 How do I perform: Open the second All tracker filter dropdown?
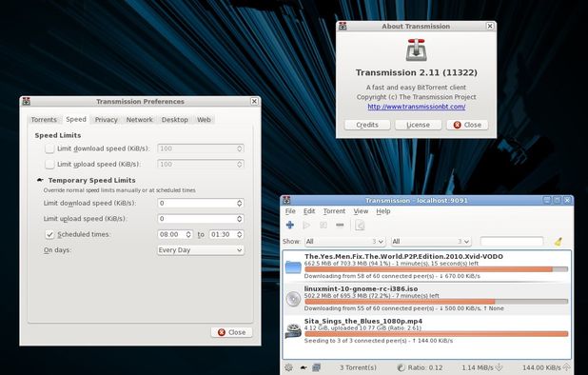click(x=431, y=242)
